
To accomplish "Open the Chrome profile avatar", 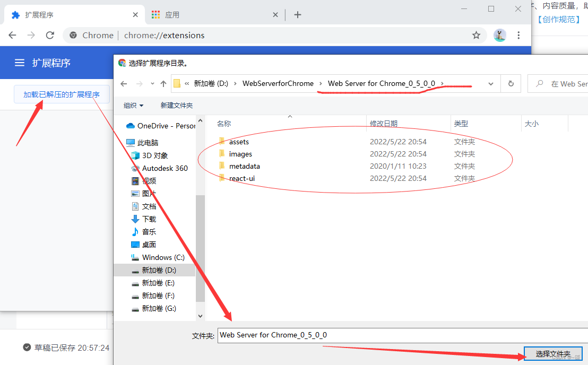I will [x=499, y=35].
